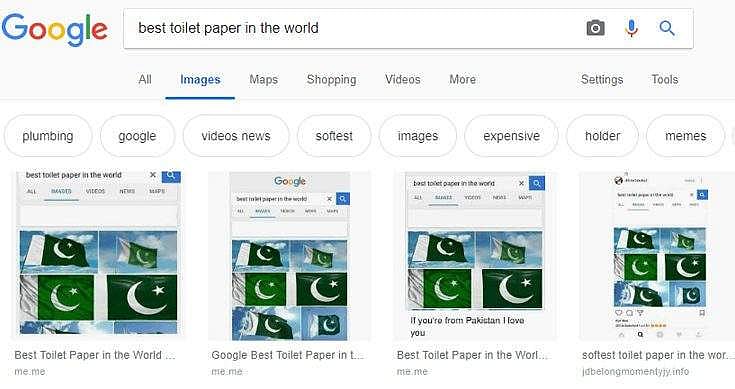
Task: Click the Google logo
Action: 54,29
